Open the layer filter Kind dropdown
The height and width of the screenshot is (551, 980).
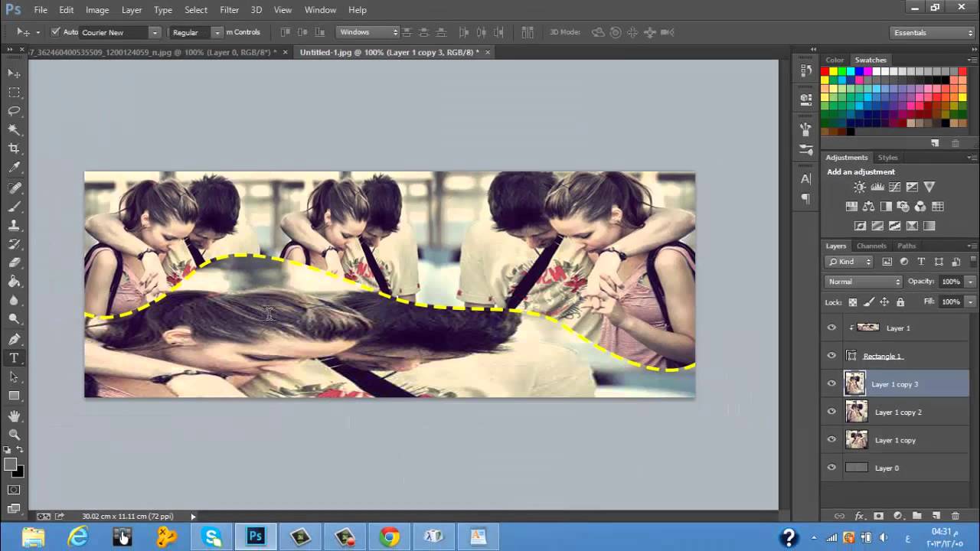850,262
